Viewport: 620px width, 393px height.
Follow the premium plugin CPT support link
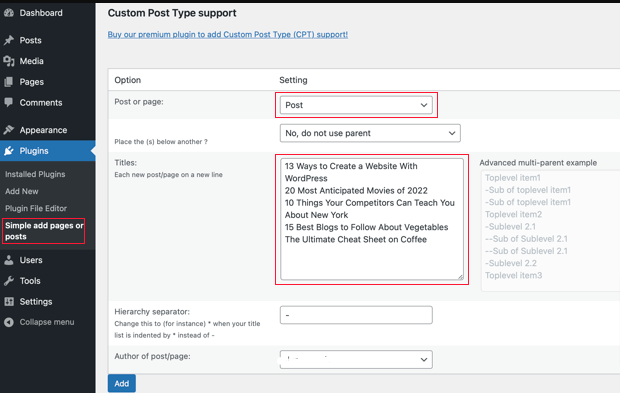pos(228,34)
